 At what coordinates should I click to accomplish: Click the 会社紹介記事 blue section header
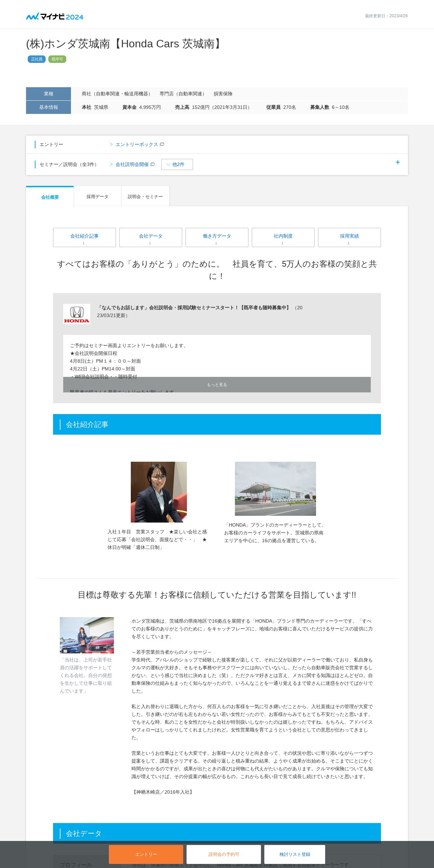pyautogui.click(x=217, y=425)
